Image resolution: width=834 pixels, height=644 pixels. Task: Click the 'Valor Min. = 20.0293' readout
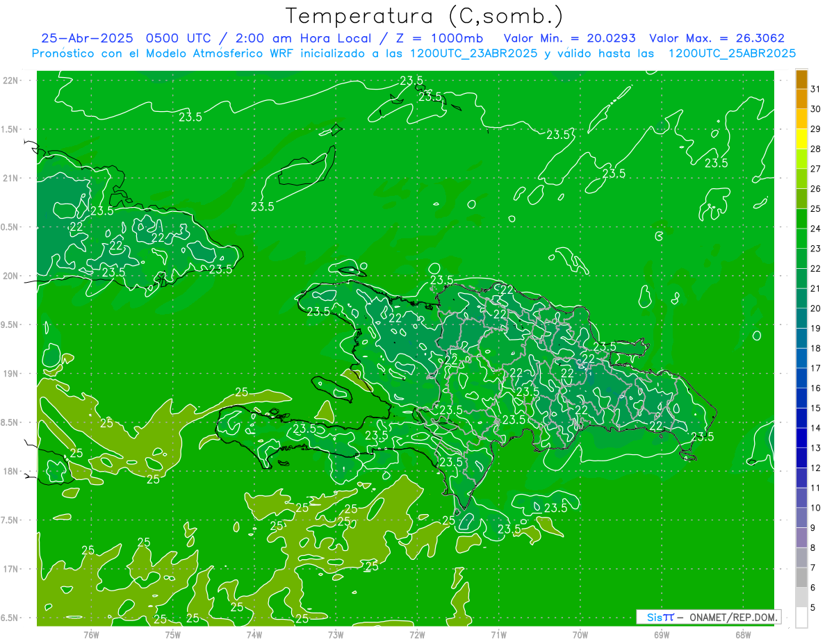point(569,38)
